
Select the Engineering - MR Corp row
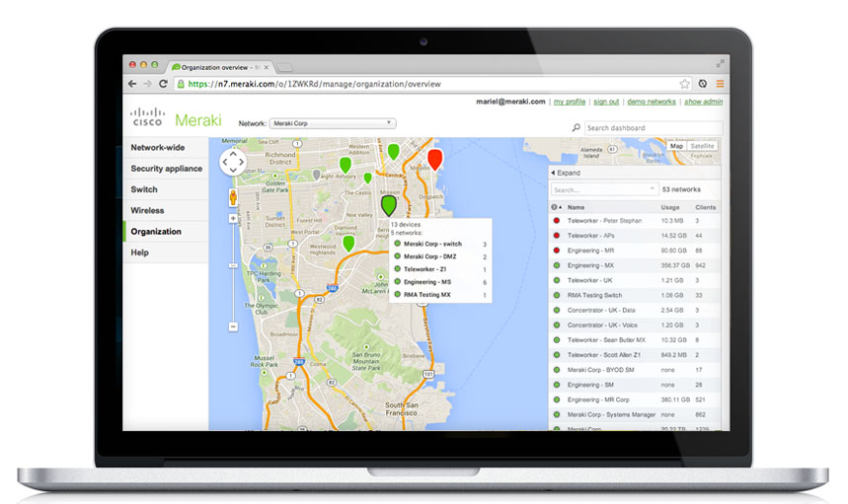click(x=635, y=399)
